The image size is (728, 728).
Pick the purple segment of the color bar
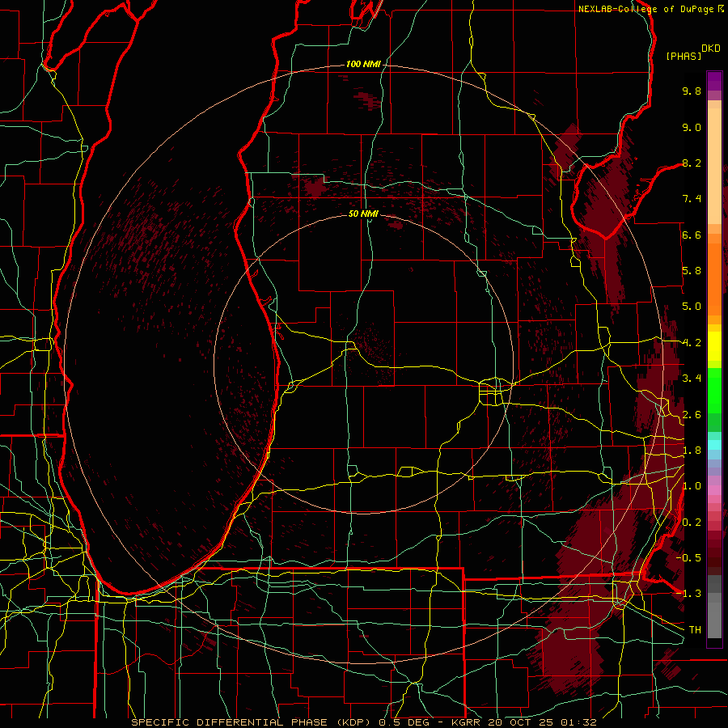(x=714, y=81)
